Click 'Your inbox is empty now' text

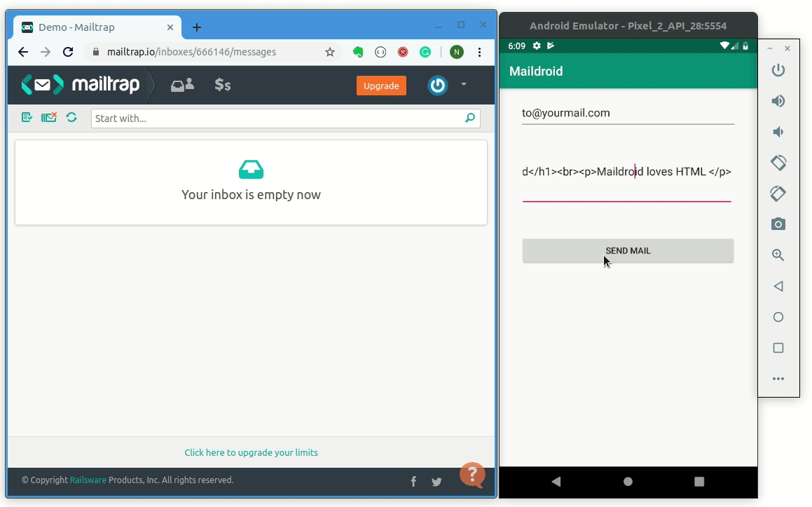pos(251,195)
